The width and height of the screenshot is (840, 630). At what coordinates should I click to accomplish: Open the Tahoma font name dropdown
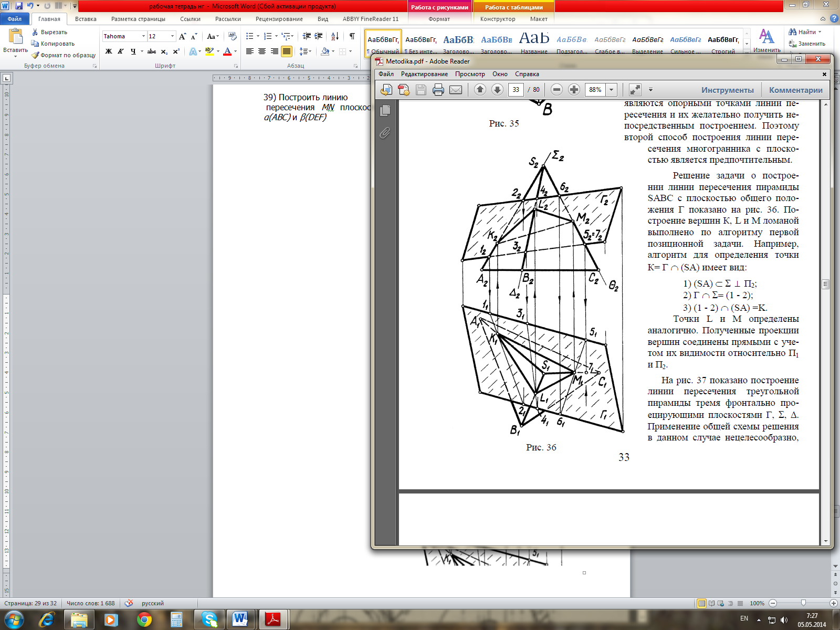tap(143, 36)
